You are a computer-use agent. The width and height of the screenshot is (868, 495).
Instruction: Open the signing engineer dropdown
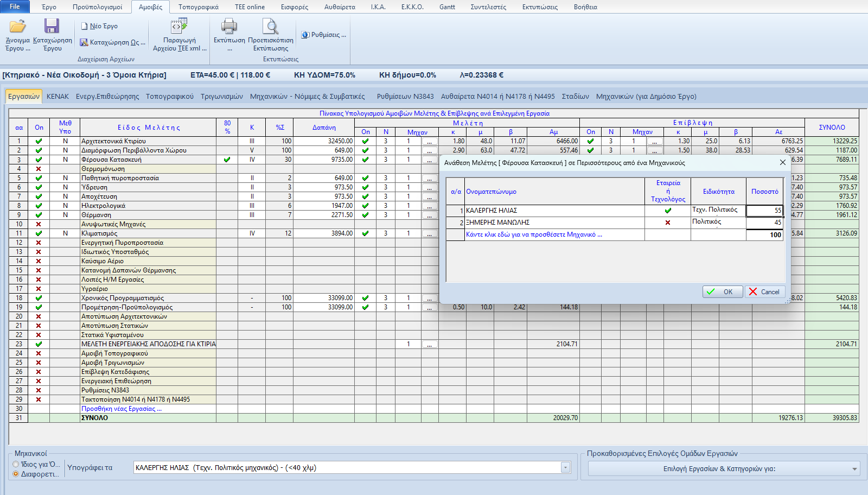pyautogui.click(x=565, y=468)
